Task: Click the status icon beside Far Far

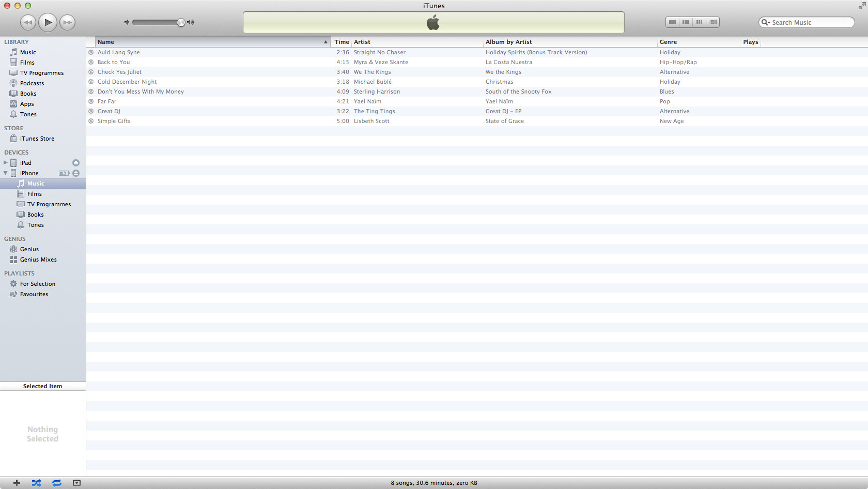Action: tap(91, 101)
